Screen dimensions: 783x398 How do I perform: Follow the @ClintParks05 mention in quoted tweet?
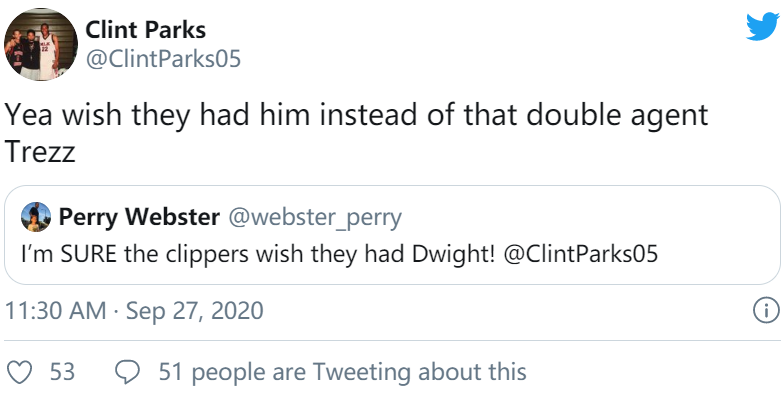click(581, 254)
